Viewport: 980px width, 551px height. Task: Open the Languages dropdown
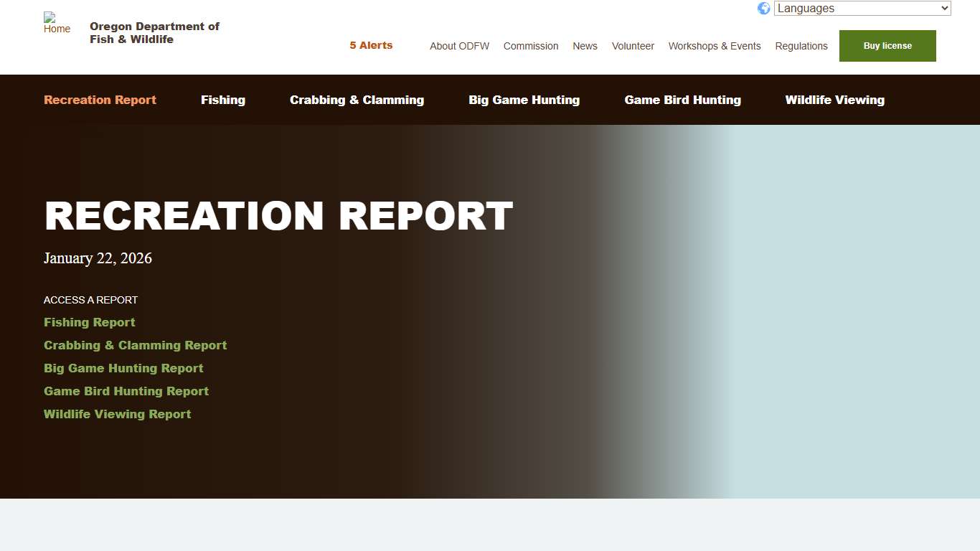pos(861,8)
